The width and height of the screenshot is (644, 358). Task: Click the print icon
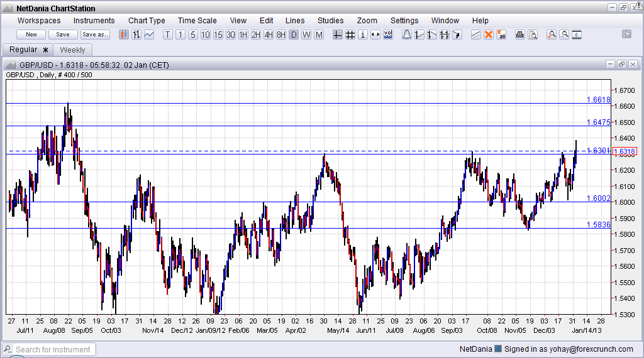click(520, 35)
